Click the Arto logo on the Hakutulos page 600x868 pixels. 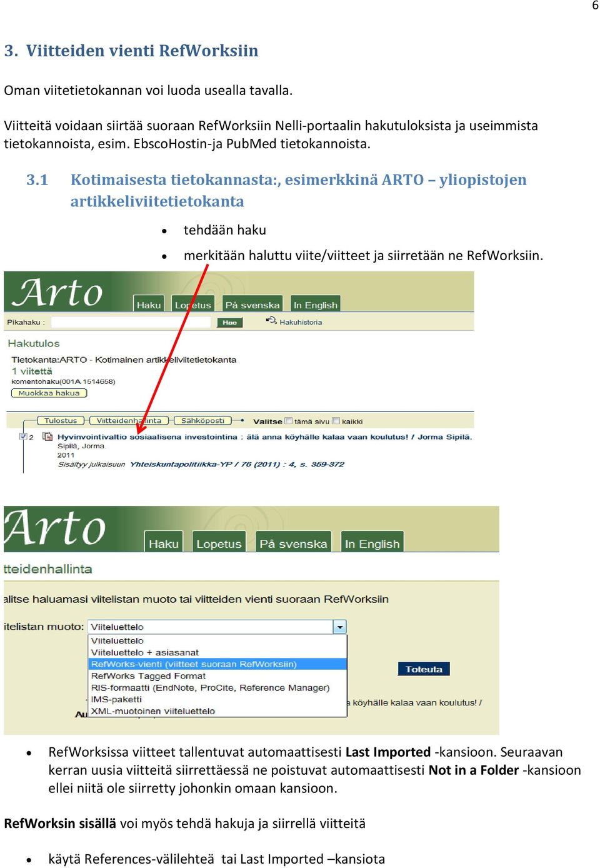57,292
